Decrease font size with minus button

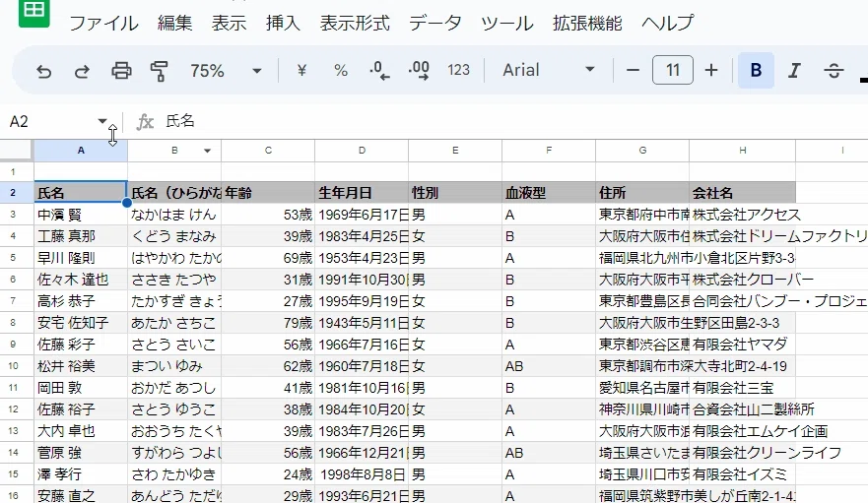point(633,70)
